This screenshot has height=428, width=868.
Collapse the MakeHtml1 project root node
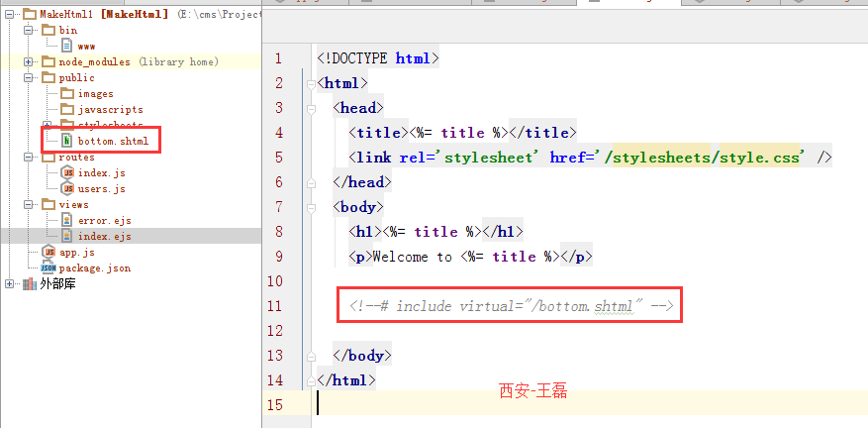[10, 15]
